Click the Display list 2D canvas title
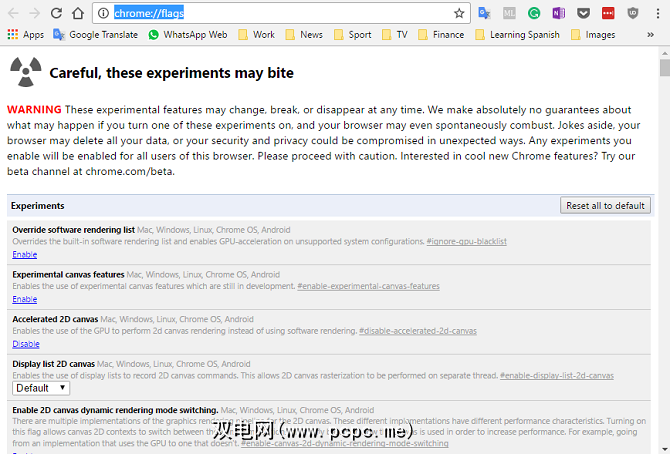The height and width of the screenshot is (454, 670). pos(53,364)
